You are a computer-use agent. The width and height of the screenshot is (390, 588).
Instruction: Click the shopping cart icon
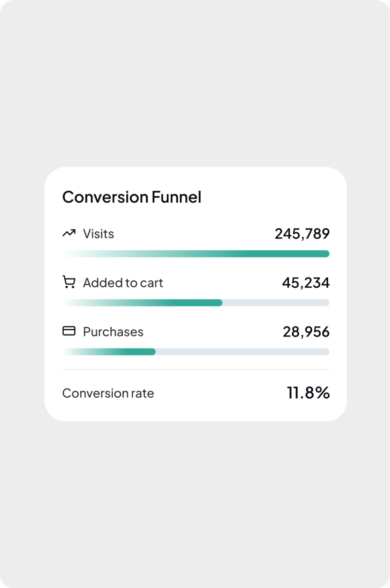(x=69, y=282)
